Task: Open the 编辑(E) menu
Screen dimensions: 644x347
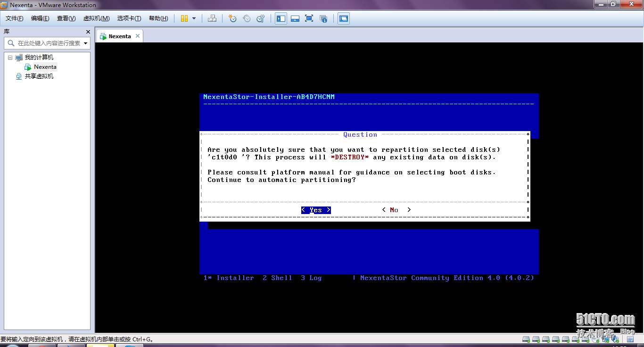Action: click(40, 18)
